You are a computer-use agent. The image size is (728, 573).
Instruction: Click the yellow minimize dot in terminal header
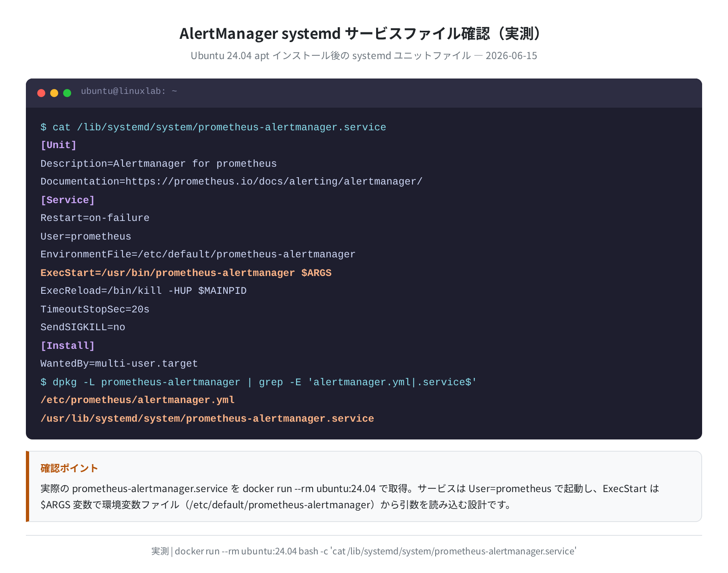coord(54,93)
